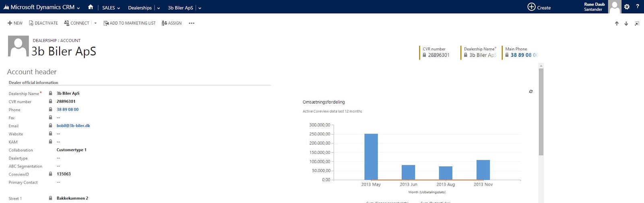This screenshot has width=644, height=203.
Task: Click the Create plus button
Action: tap(539, 7)
